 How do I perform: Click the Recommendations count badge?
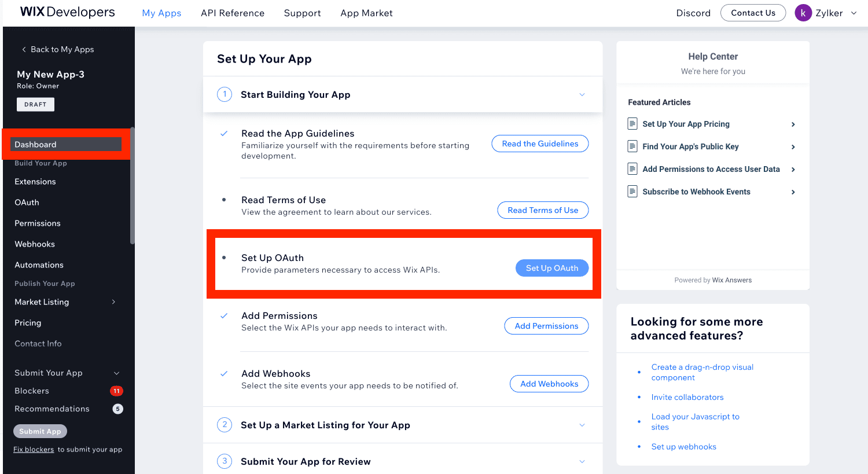click(x=117, y=409)
